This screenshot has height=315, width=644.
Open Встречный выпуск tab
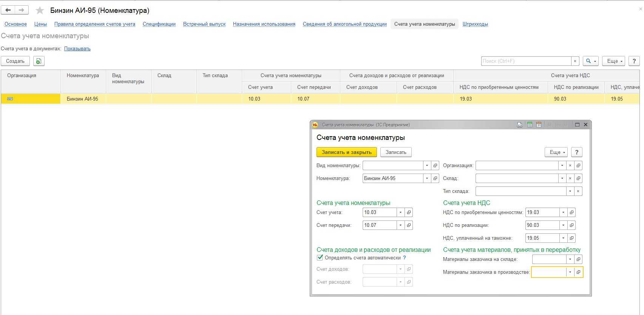(x=204, y=24)
